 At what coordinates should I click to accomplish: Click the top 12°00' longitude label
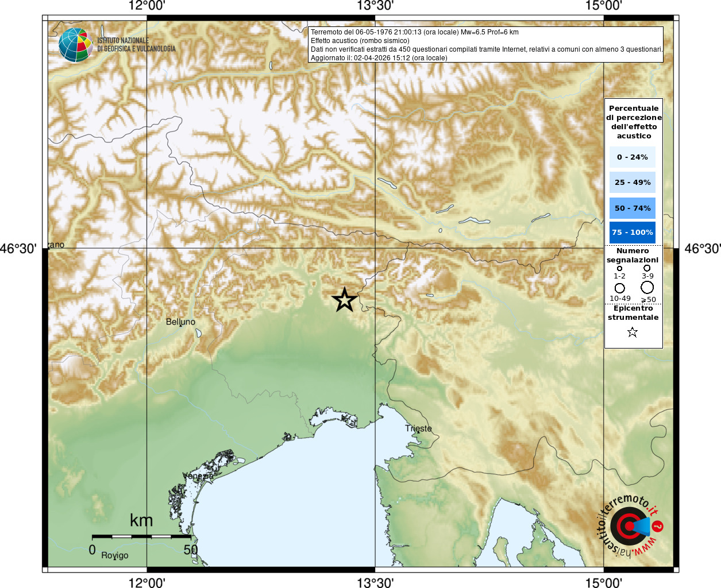(147, 6)
